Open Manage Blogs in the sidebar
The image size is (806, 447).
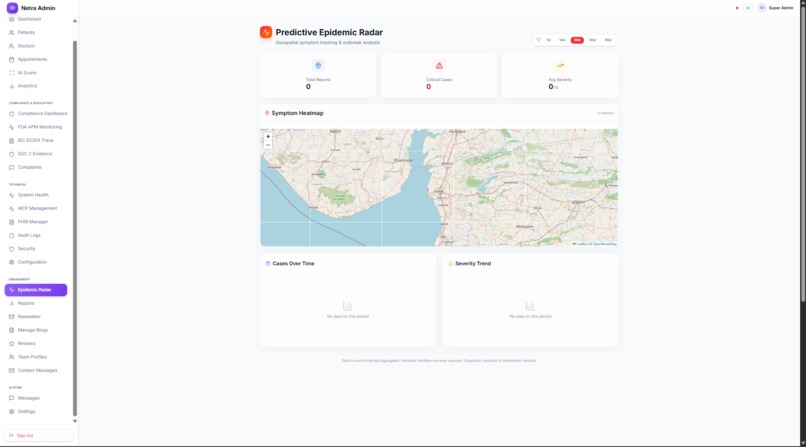35,330
